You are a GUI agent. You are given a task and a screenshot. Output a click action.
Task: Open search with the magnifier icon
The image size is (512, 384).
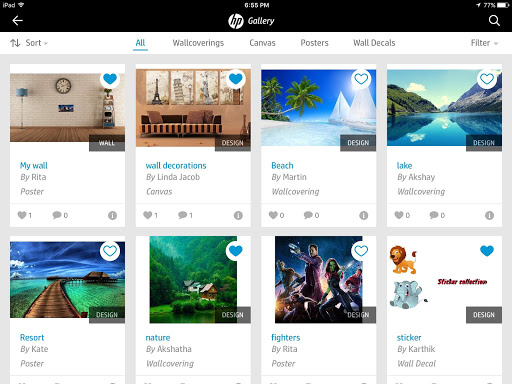494,21
